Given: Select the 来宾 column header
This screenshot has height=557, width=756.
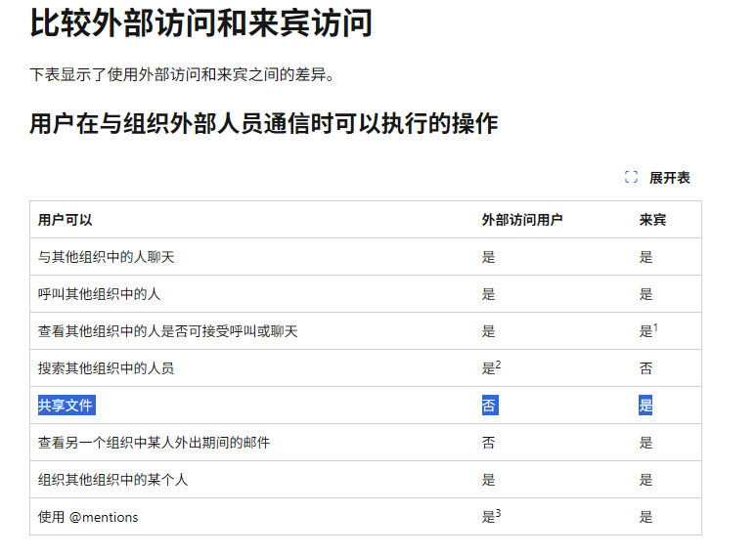Looking at the screenshot, I should [652, 220].
